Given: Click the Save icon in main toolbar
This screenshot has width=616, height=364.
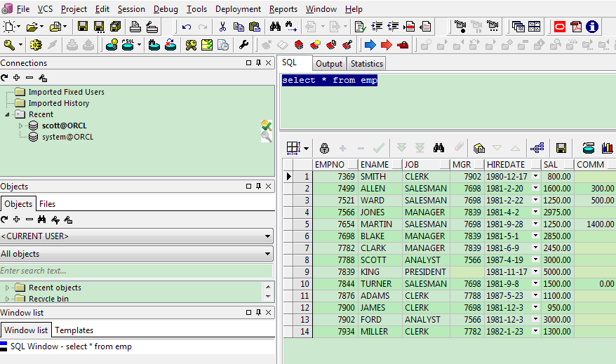Looking at the screenshot, I should tap(83, 27).
